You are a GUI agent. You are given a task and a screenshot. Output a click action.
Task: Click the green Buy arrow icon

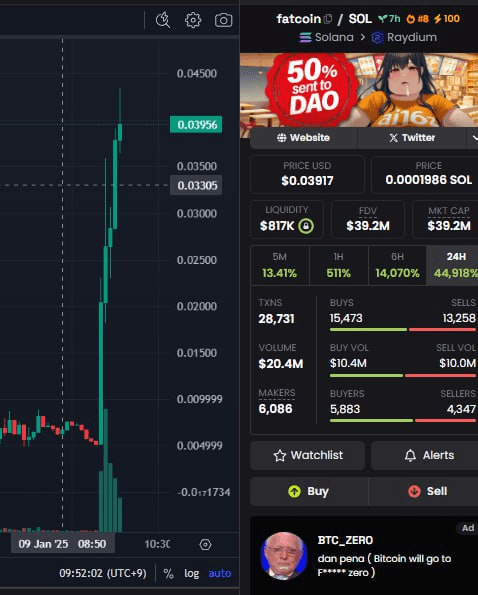click(x=294, y=491)
